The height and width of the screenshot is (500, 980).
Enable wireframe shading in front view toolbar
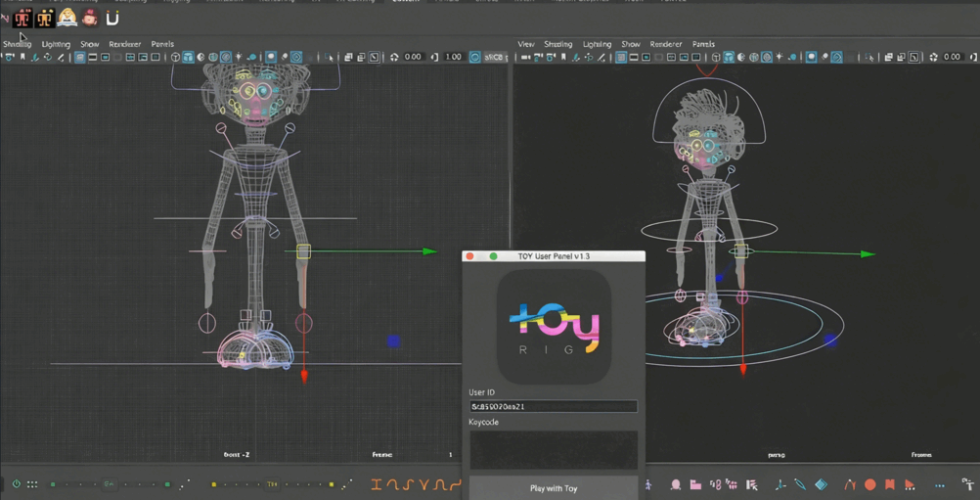pos(176,57)
